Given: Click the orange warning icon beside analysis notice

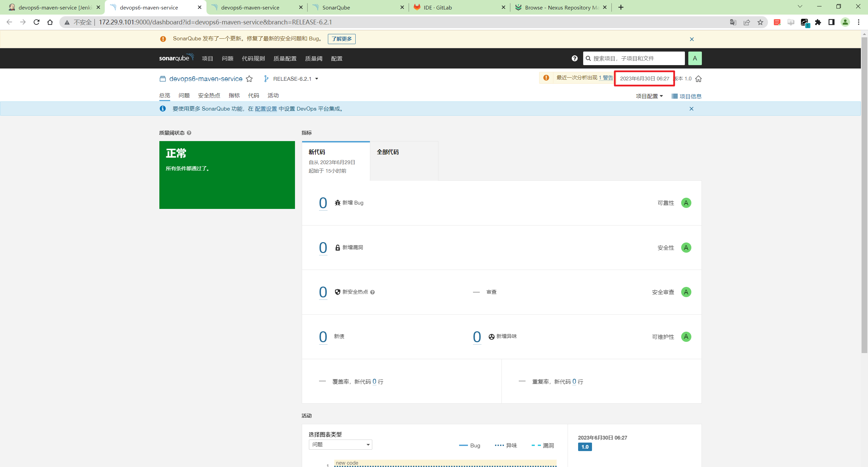Looking at the screenshot, I should [x=546, y=78].
